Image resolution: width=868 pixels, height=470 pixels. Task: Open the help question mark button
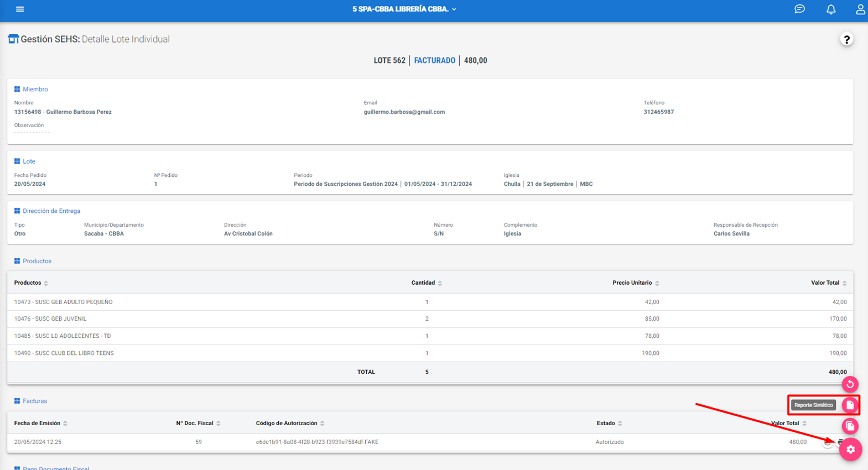pyautogui.click(x=846, y=39)
